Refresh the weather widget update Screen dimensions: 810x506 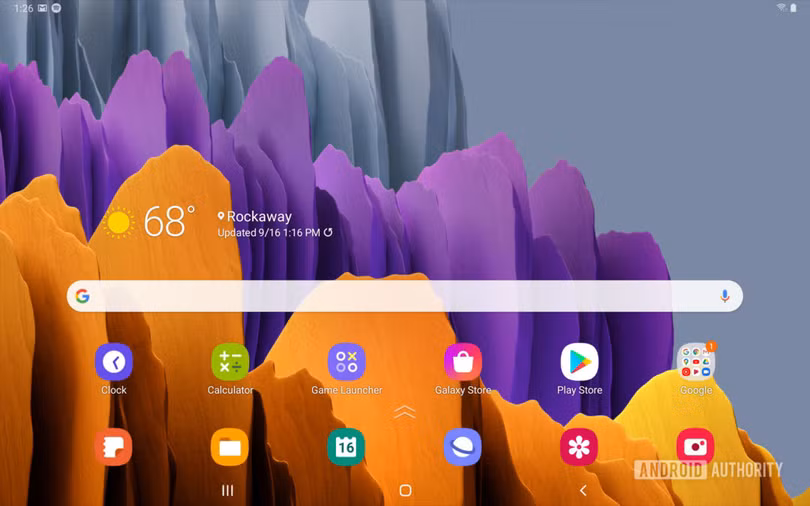coord(328,232)
